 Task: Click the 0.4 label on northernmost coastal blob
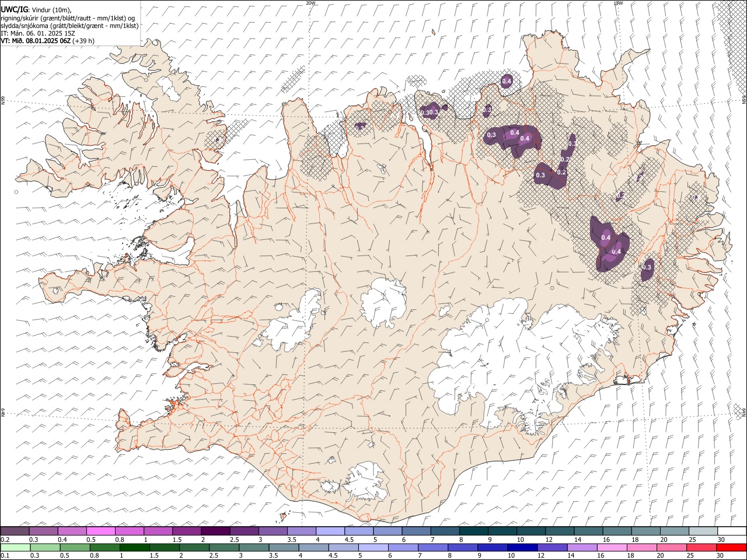[x=507, y=81]
